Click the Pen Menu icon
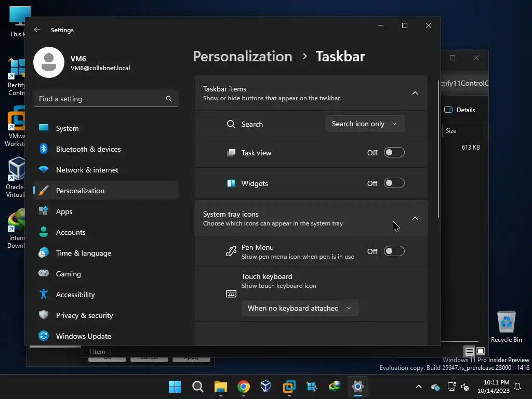This screenshot has height=399, width=532. [231, 251]
